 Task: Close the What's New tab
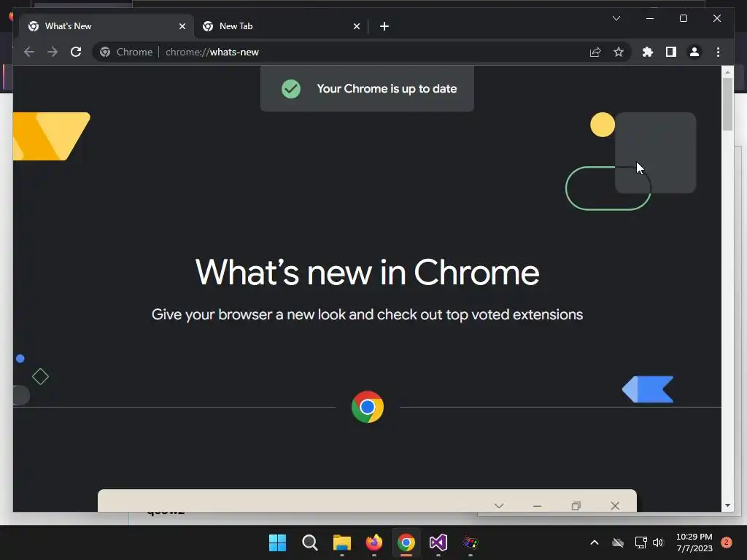[x=182, y=26]
